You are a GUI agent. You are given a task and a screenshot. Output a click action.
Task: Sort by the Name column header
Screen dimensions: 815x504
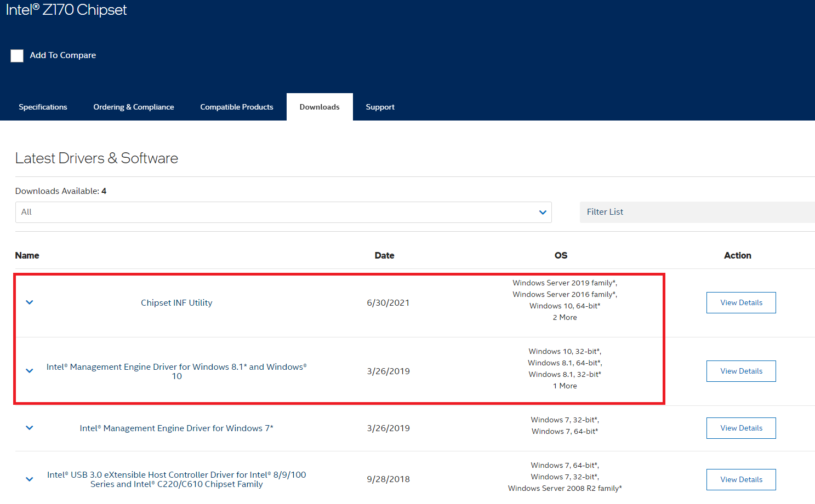tap(27, 255)
